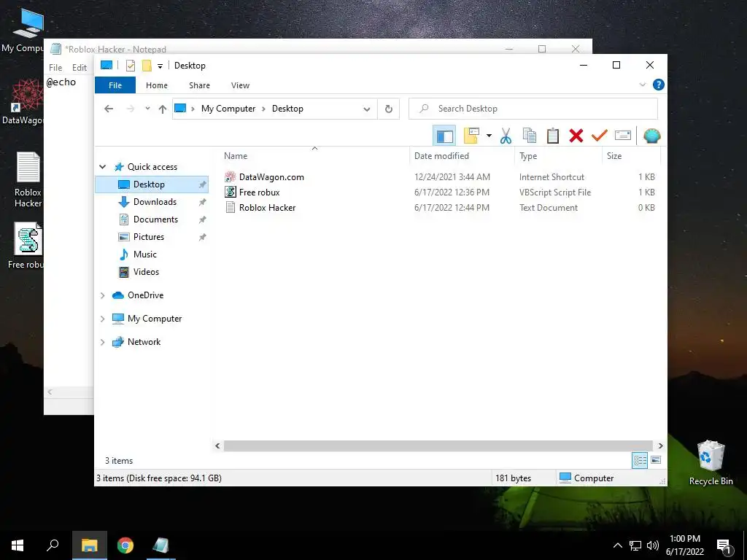
Task: Click the red X Delete icon
Action: 576,136
